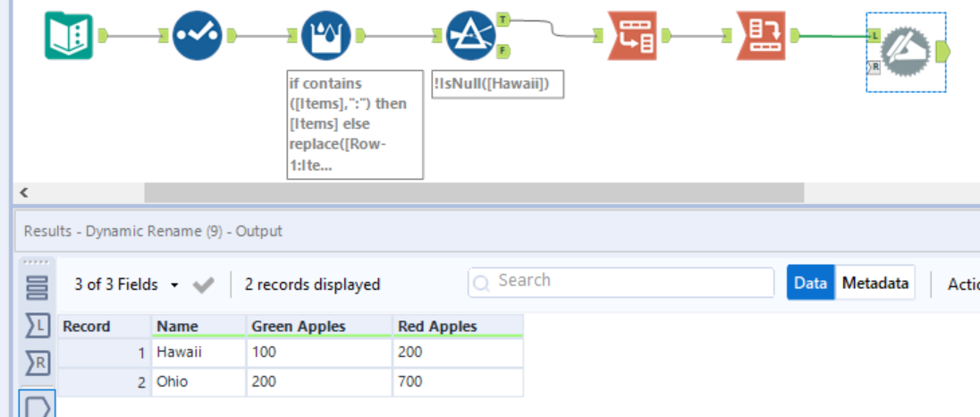This screenshot has width=980, height=417.
Task: Click the checkmark apply button
Action: tap(203, 285)
